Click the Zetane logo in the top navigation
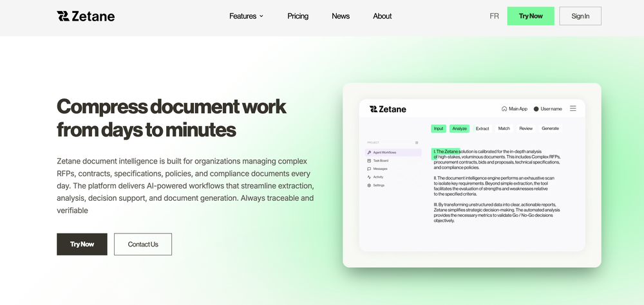Image resolution: width=644 pixels, height=305 pixels. (x=86, y=16)
